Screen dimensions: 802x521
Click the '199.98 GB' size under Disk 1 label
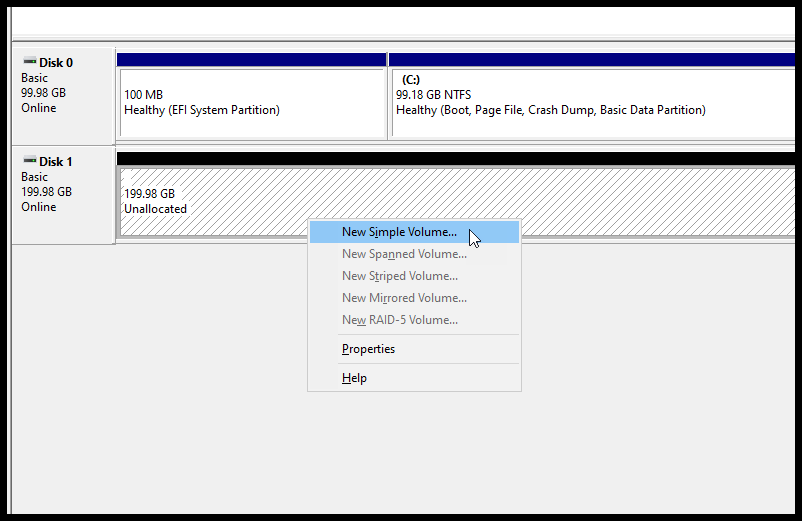[x=47, y=192]
